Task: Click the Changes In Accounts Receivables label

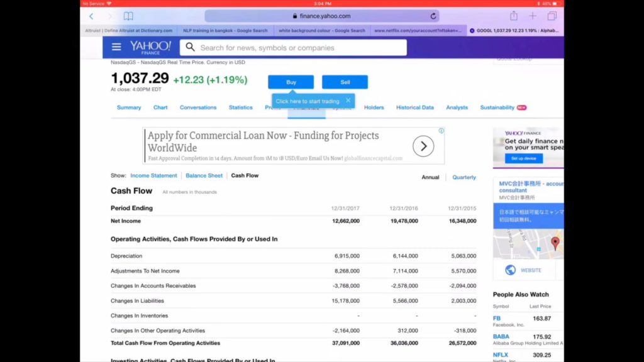Action: point(153,286)
